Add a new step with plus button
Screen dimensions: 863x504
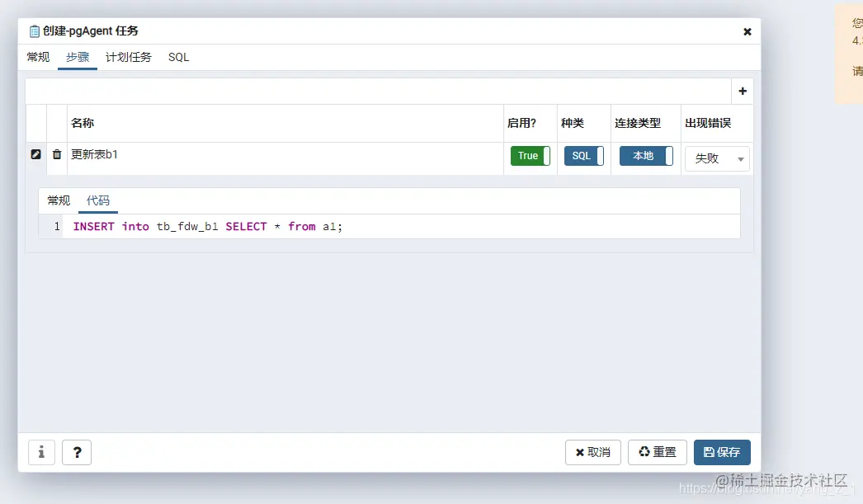pyautogui.click(x=743, y=92)
